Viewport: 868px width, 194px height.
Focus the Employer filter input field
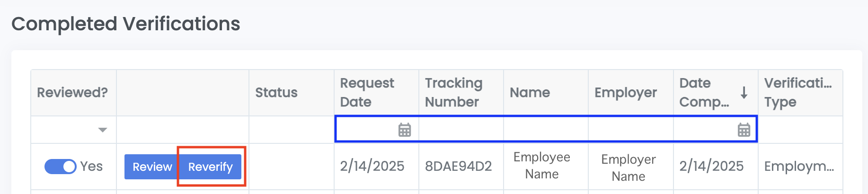coord(630,129)
